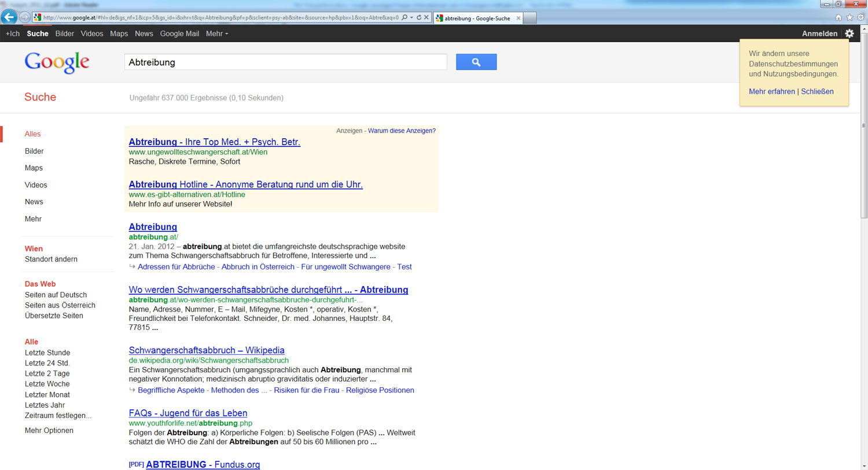Click the address bar search magnifier icon
Screen dimensions: 868x470
[404, 17]
